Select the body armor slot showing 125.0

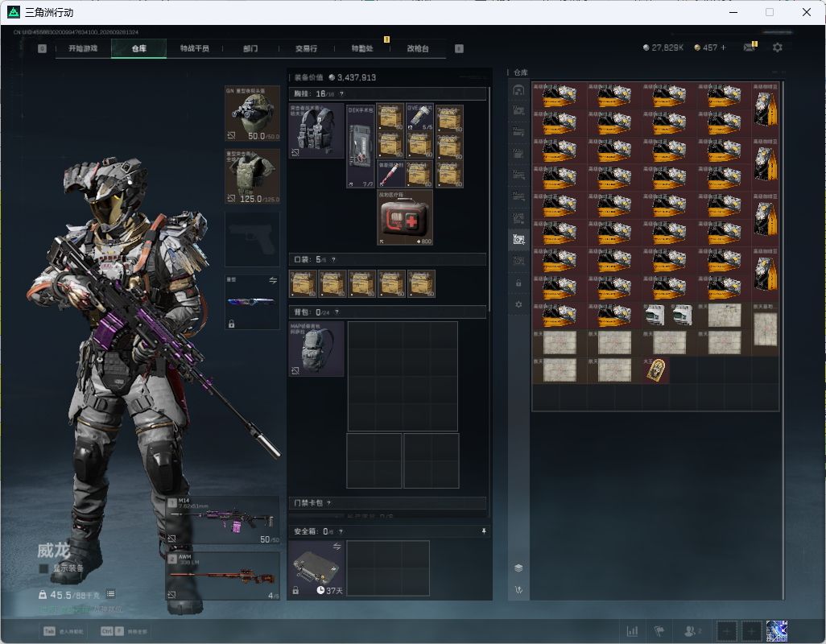click(252, 175)
